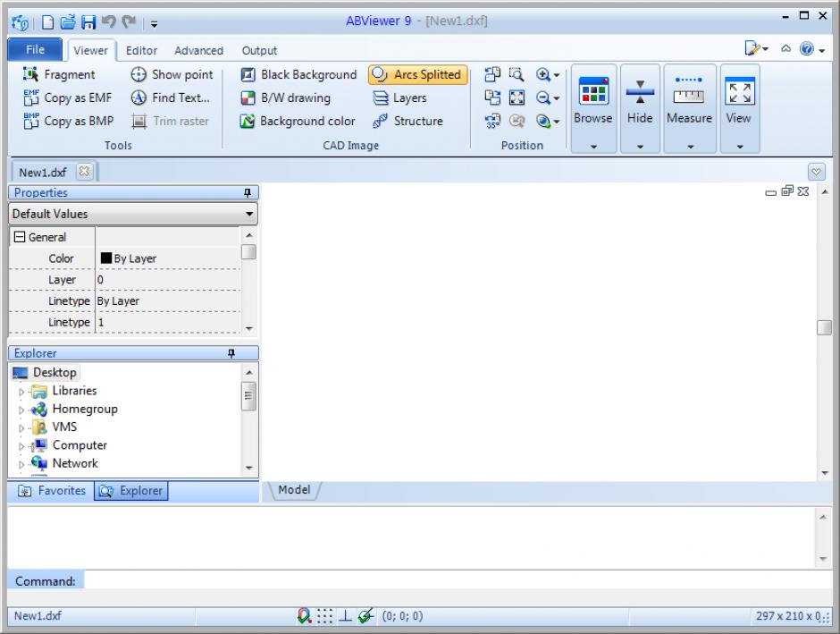Image resolution: width=840 pixels, height=634 pixels.
Task: Toggle the checked circle-line snap icon in status bar
Action: click(x=365, y=616)
